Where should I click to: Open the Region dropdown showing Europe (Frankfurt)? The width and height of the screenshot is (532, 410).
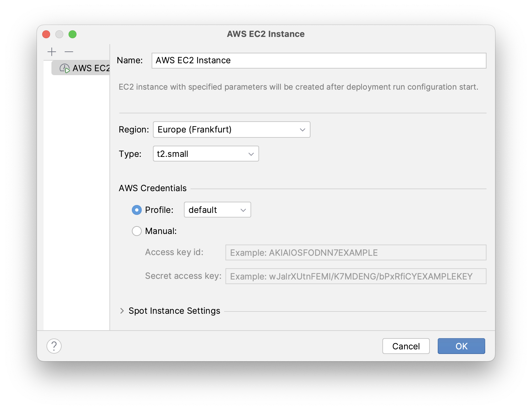[231, 130]
